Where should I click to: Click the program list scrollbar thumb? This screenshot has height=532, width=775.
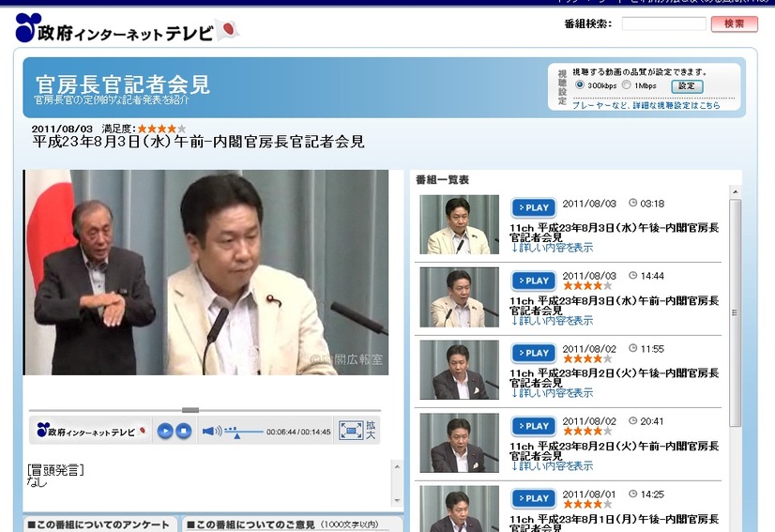coord(736,312)
